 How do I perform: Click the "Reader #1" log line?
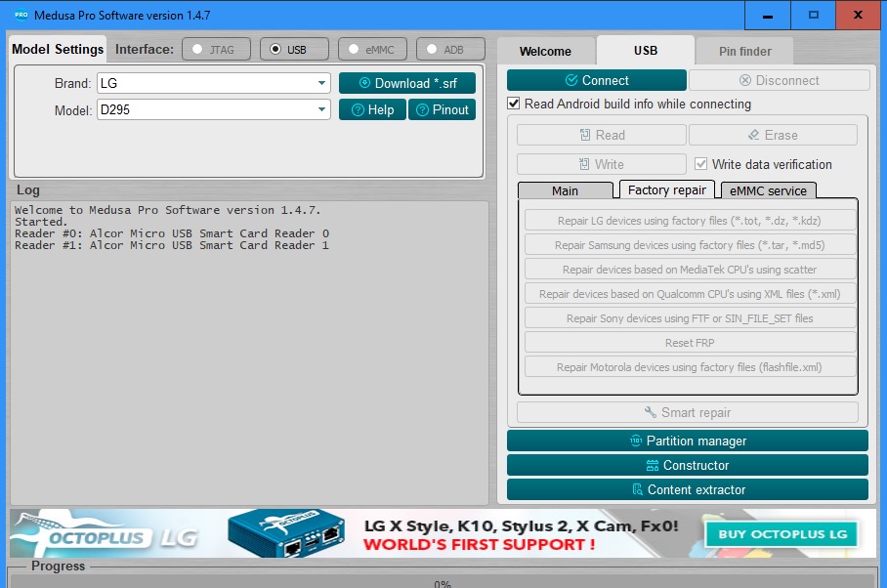pyautogui.click(x=171, y=245)
